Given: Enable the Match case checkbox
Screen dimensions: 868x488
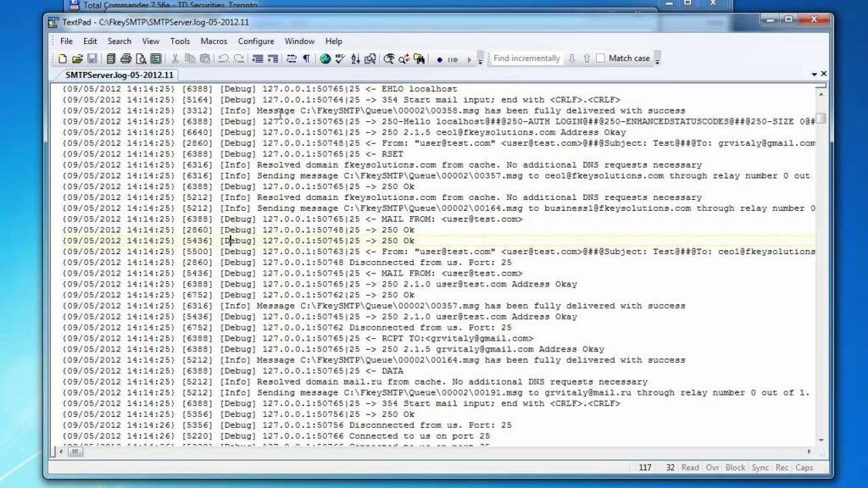Looking at the screenshot, I should point(601,58).
